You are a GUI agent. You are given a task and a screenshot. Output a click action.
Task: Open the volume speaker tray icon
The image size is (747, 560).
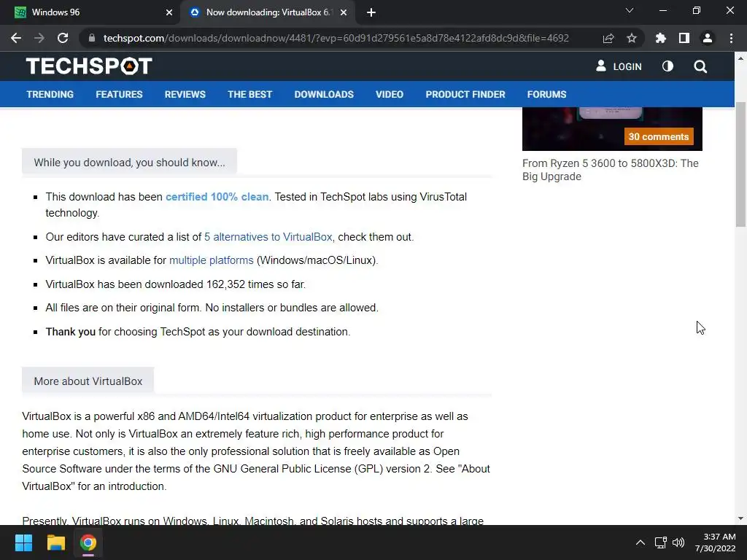coord(678,542)
